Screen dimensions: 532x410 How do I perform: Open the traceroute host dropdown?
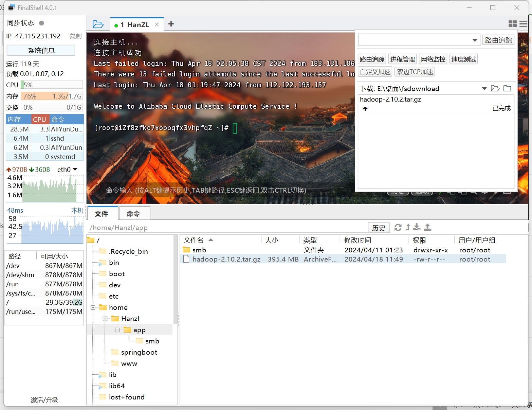coord(475,40)
